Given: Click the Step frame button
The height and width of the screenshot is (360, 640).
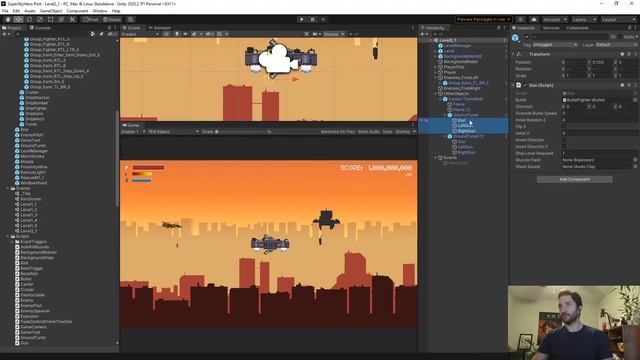Looking at the screenshot, I should tap(323, 19).
